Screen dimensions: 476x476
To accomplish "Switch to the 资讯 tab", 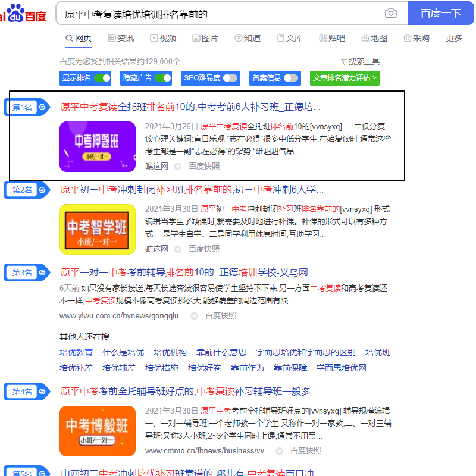I will click(x=121, y=38).
